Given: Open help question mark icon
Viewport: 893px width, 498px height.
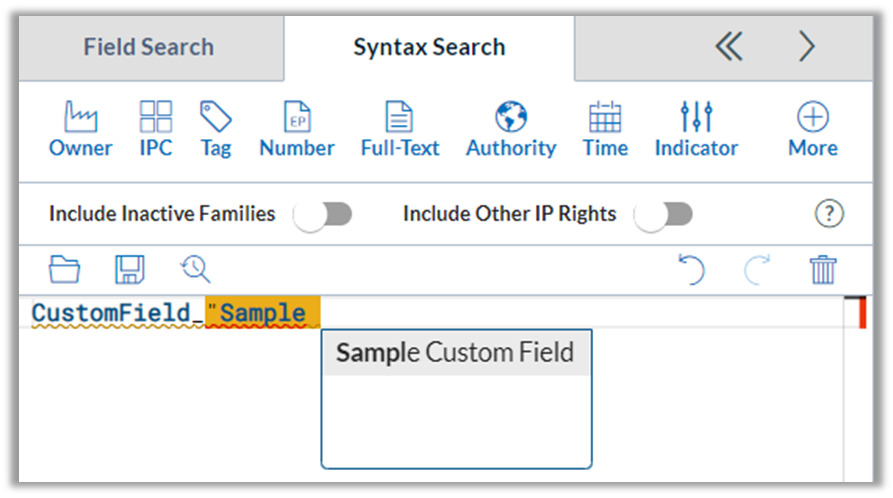Looking at the screenshot, I should pos(829,214).
